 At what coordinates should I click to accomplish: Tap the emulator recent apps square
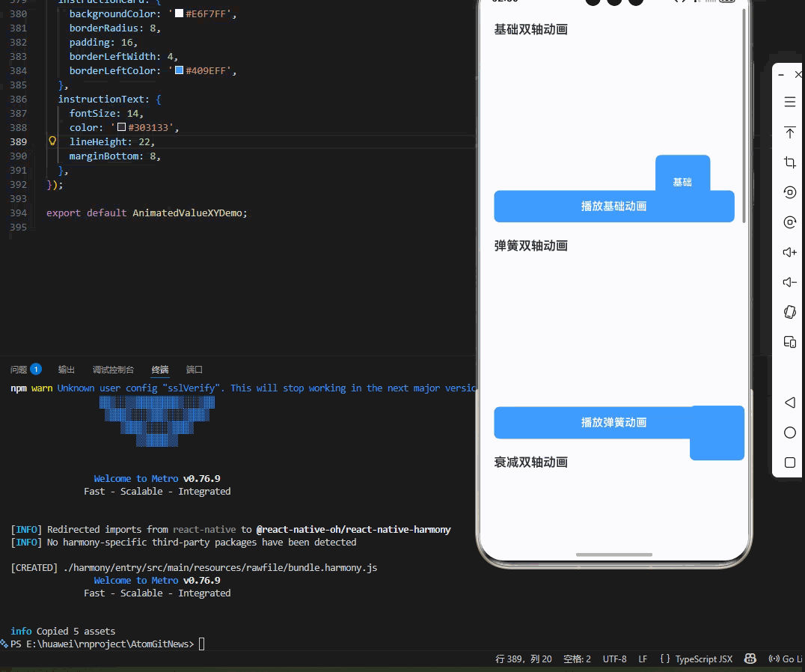click(x=789, y=462)
